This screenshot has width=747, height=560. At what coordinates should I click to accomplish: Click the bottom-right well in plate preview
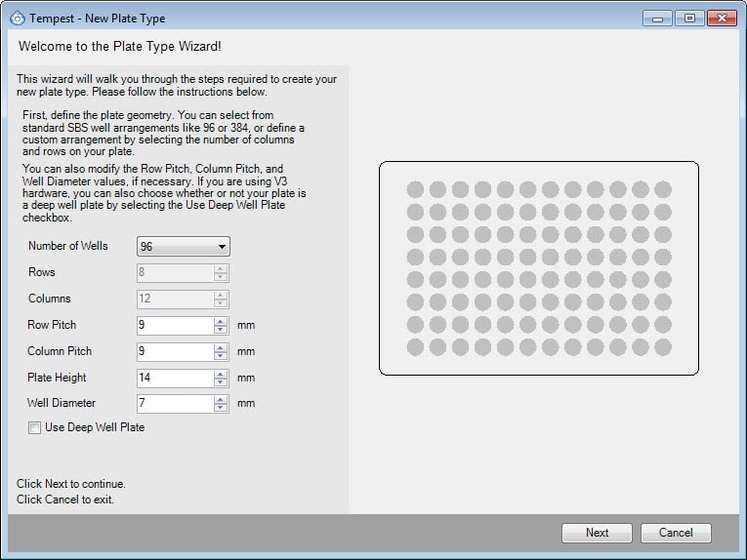[663, 346]
